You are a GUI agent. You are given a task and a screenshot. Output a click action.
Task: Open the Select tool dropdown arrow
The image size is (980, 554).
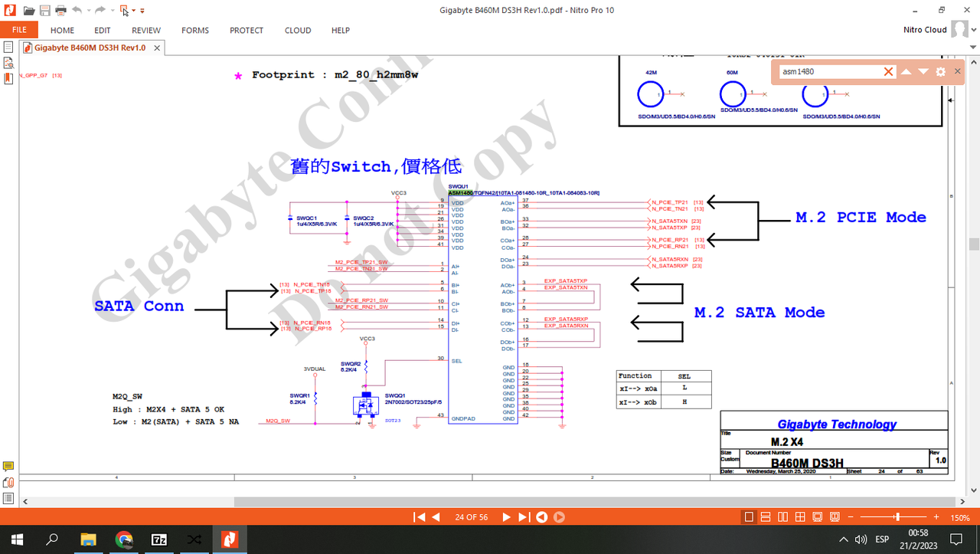click(134, 11)
